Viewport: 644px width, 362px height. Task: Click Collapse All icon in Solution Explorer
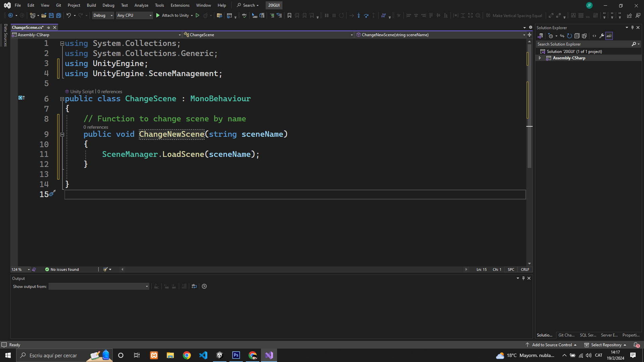[x=577, y=36]
